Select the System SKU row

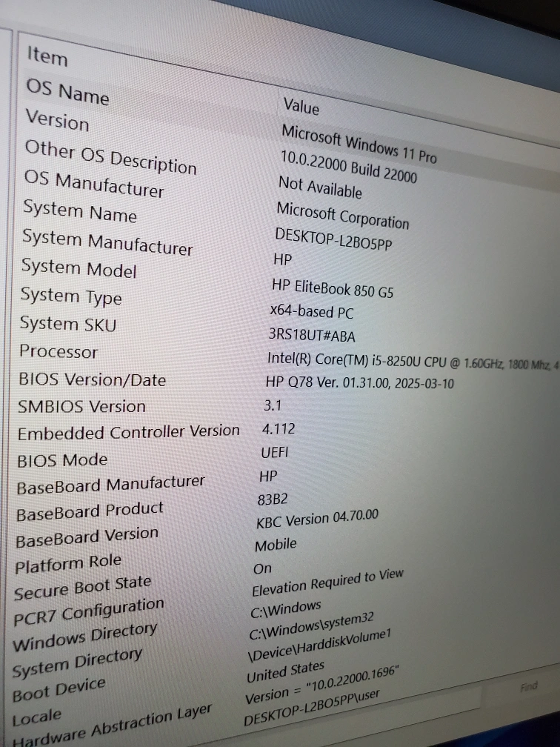coord(67,324)
